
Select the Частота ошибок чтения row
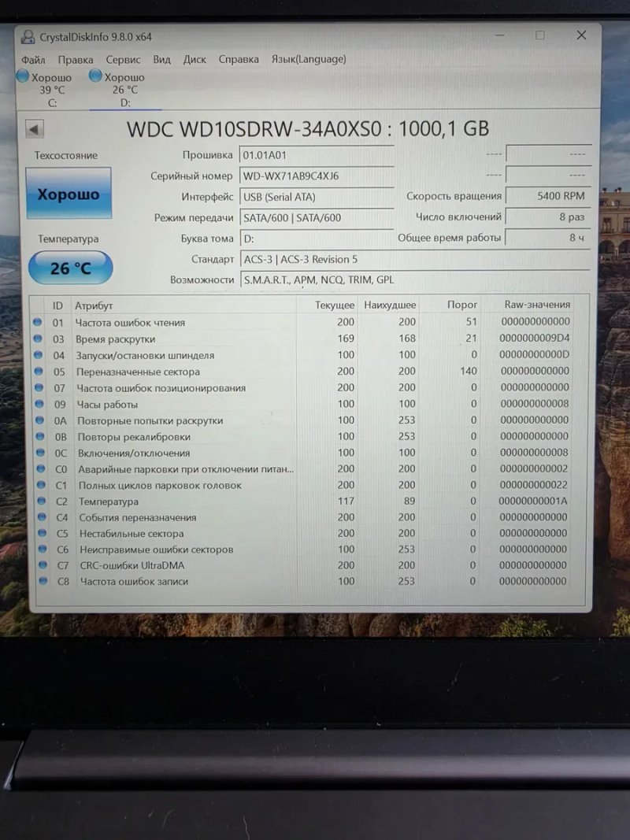(302, 322)
